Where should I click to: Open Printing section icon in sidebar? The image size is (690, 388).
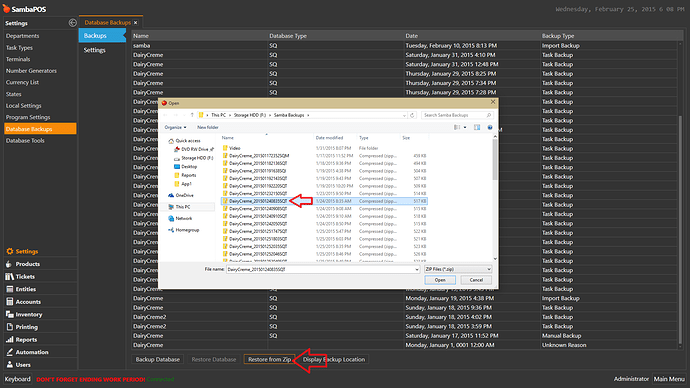9,327
